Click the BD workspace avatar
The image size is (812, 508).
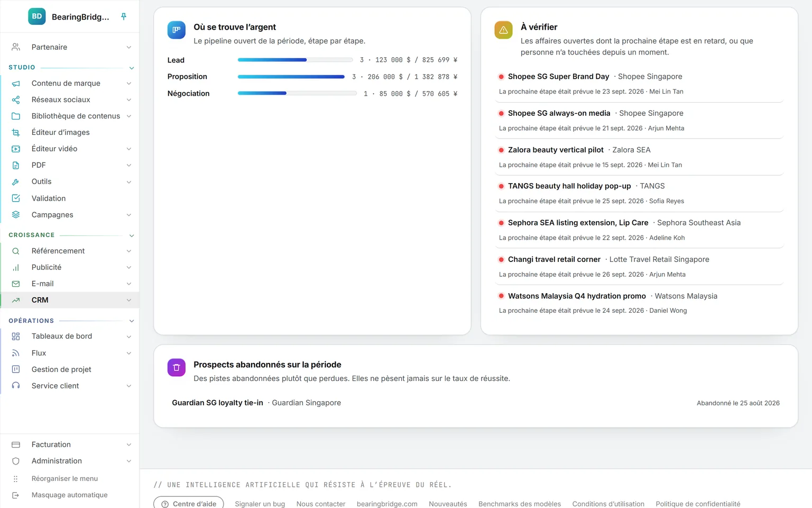[37, 16]
